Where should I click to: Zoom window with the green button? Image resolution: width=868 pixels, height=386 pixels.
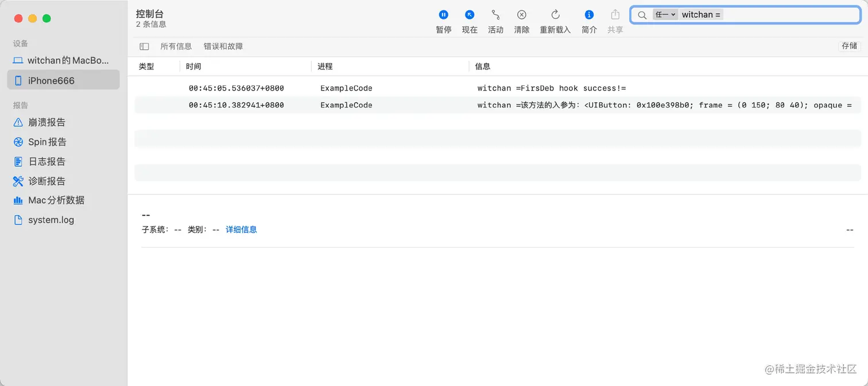47,18
